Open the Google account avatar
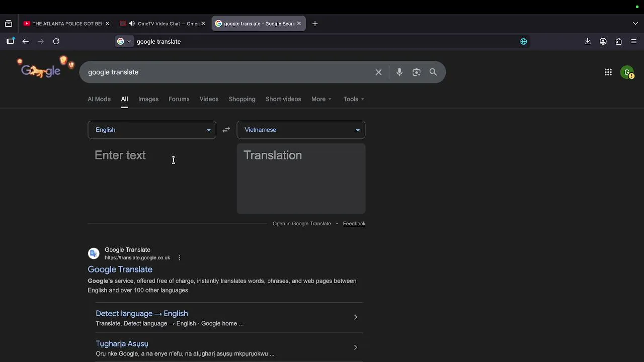The width and height of the screenshot is (644, 362). point(627,73)
